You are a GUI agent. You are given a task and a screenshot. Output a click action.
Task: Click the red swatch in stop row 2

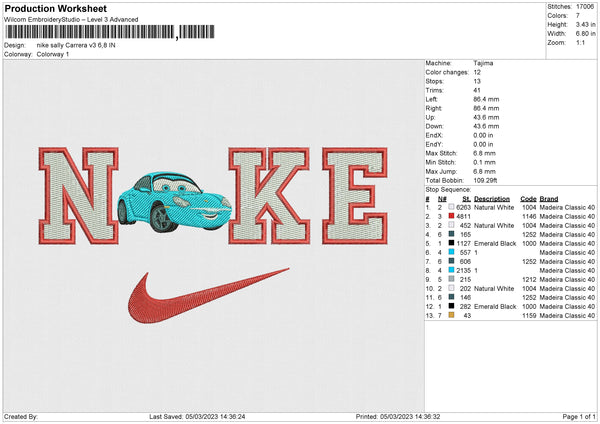tap(452, 217)
